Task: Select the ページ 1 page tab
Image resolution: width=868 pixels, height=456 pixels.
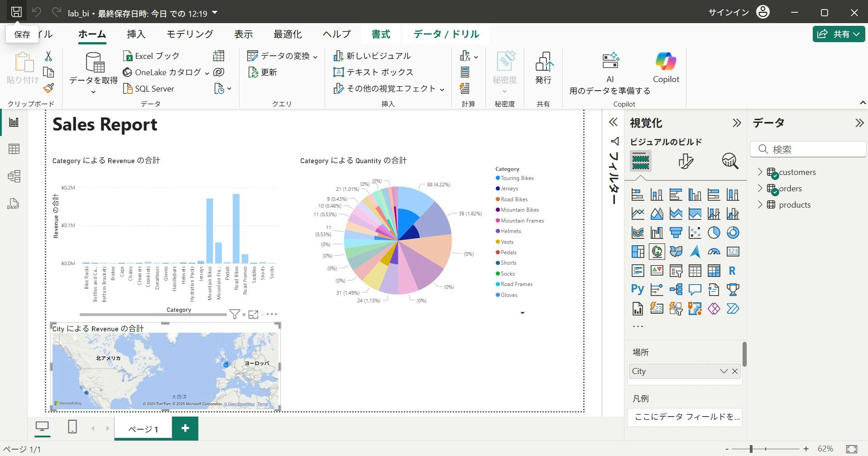Action: (x=143, y=428)
